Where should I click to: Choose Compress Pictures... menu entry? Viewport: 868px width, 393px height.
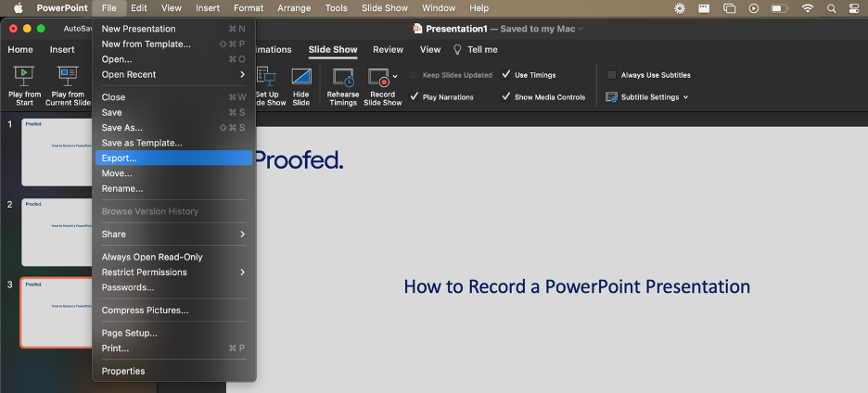pos(145,311)
